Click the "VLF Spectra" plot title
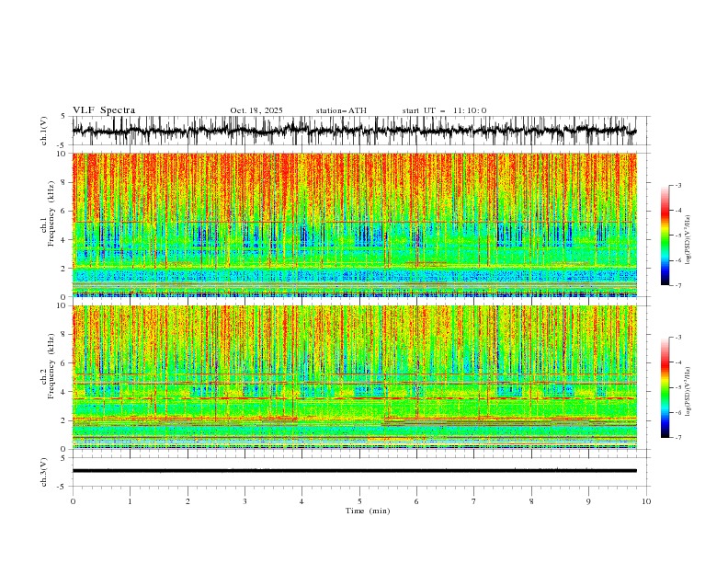The height and width of the screenshot is (563, 728). coord(104,110)
